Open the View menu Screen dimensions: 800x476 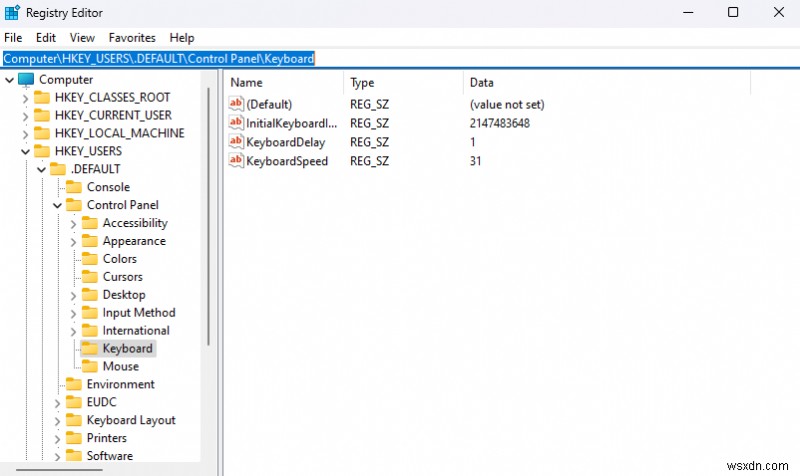[x=82, y=38]
